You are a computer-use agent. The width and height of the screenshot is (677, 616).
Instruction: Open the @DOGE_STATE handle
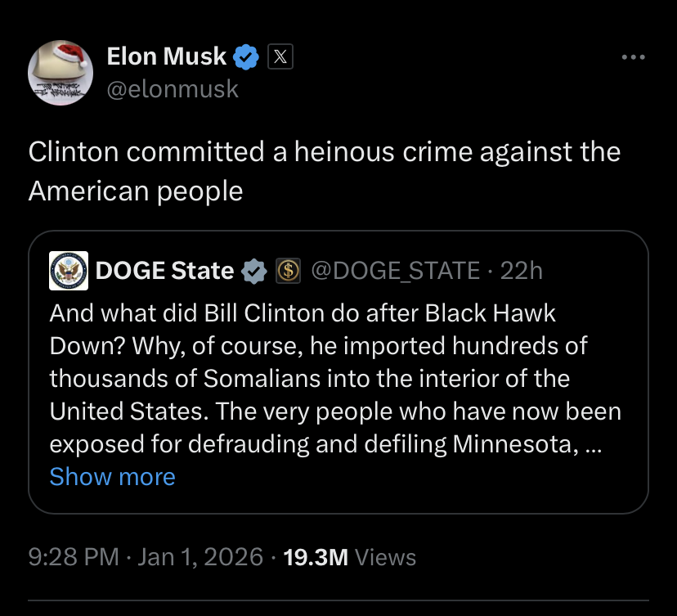[395, 270]
